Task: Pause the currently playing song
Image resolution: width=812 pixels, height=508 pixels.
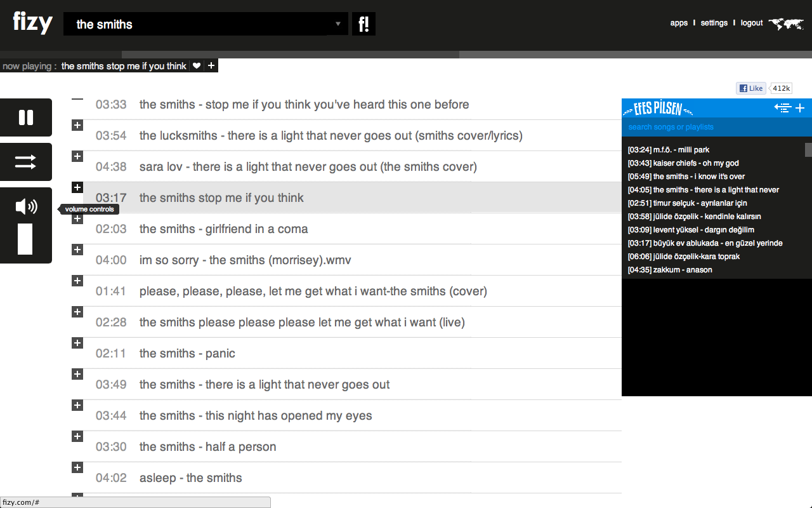Action: 26,117
